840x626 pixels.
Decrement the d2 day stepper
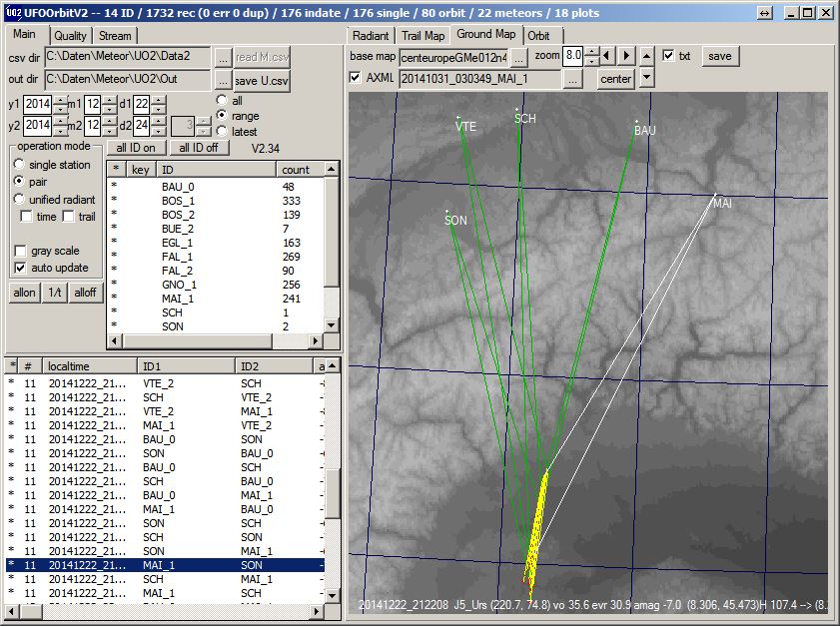point(158,130)
